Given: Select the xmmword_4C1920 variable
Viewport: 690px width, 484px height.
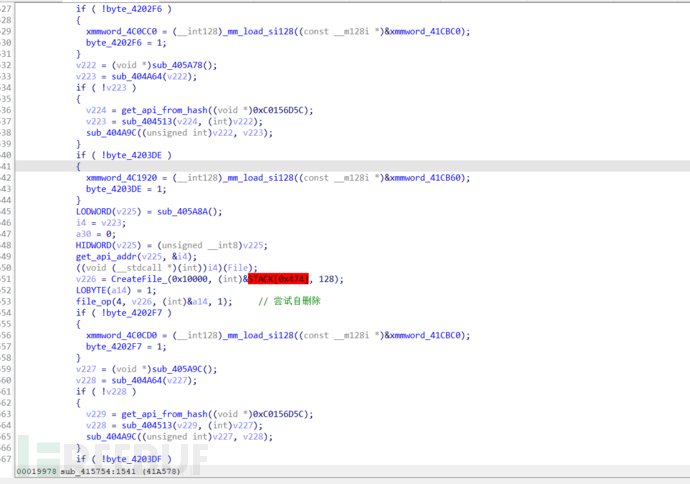Looking at the screenshot, I should pyautogui.click(x=120, y=177).
